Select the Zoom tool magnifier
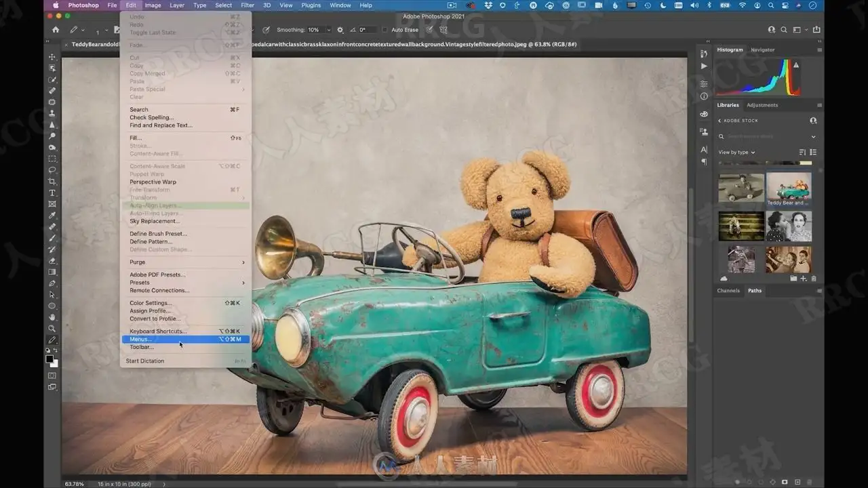The image size is (868, 488). [x=52, y=329]
